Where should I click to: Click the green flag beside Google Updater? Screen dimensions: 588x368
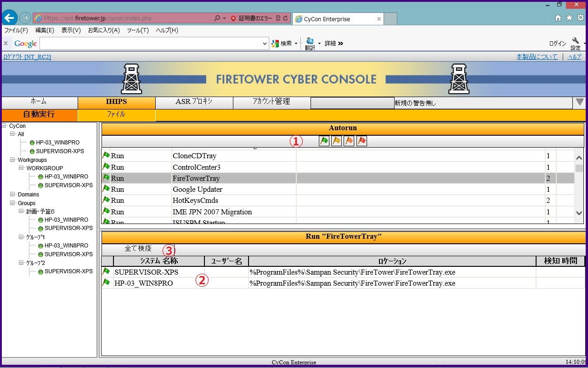106,189
